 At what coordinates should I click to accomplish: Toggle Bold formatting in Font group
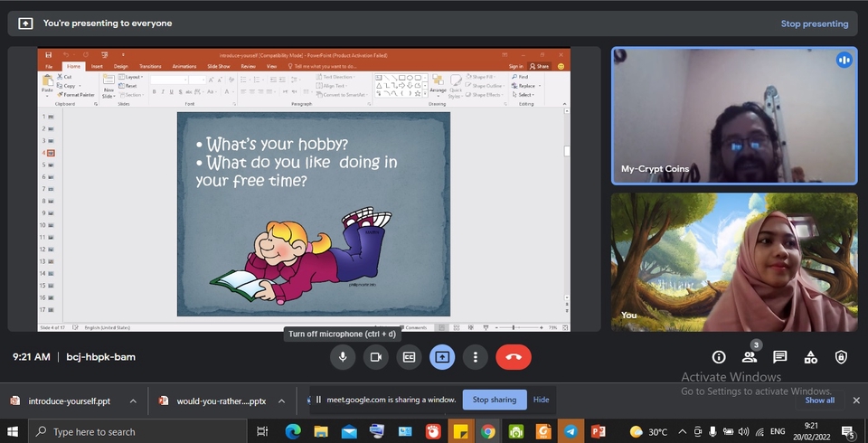(155, 91)
